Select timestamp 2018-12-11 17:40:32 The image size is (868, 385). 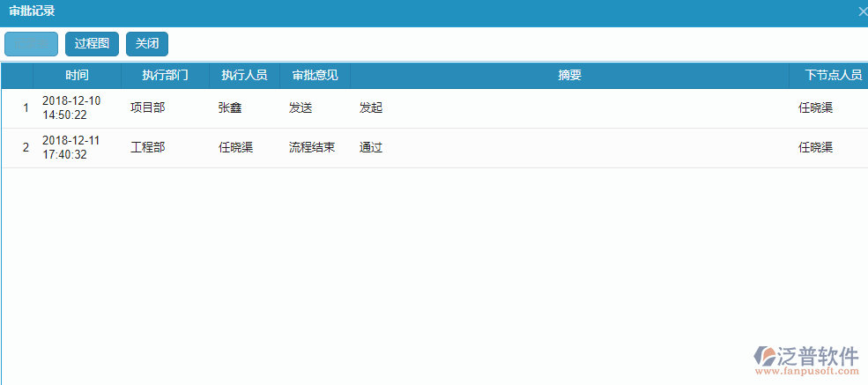point(70,148)
